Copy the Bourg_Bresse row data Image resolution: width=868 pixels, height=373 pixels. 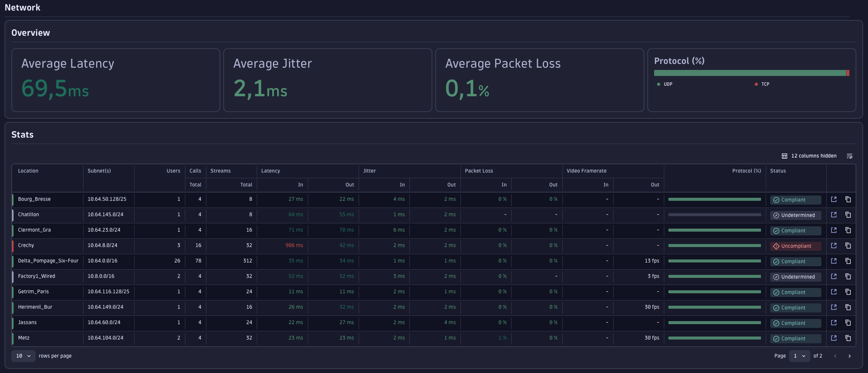coord(848,199)
